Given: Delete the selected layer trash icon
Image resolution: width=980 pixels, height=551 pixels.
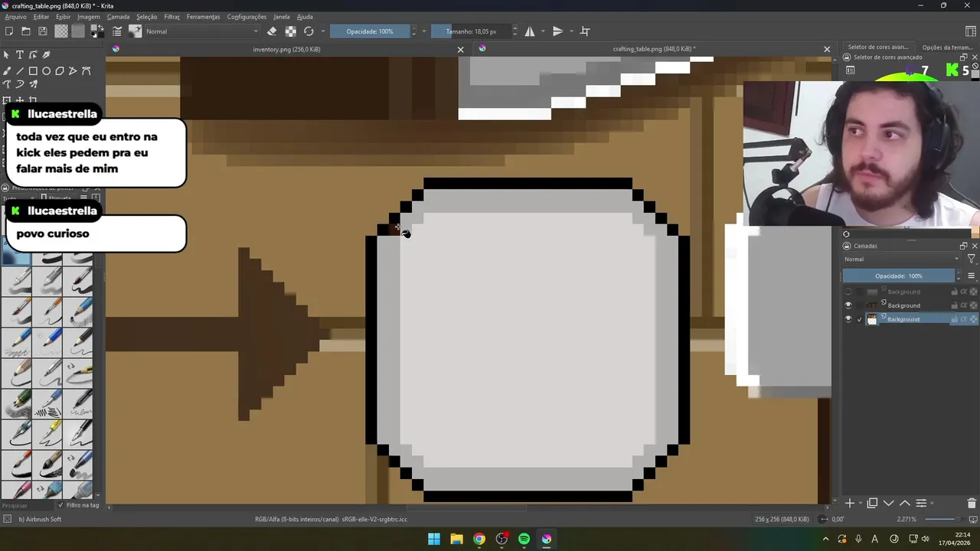Looking at the screenshot, I should (x=972, y=503).
